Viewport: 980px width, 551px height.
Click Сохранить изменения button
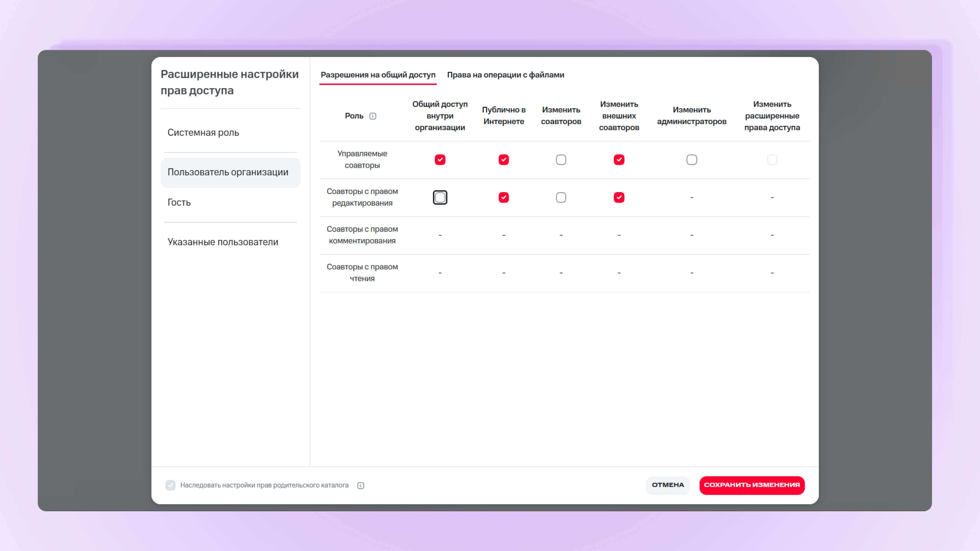pos(752,485)
